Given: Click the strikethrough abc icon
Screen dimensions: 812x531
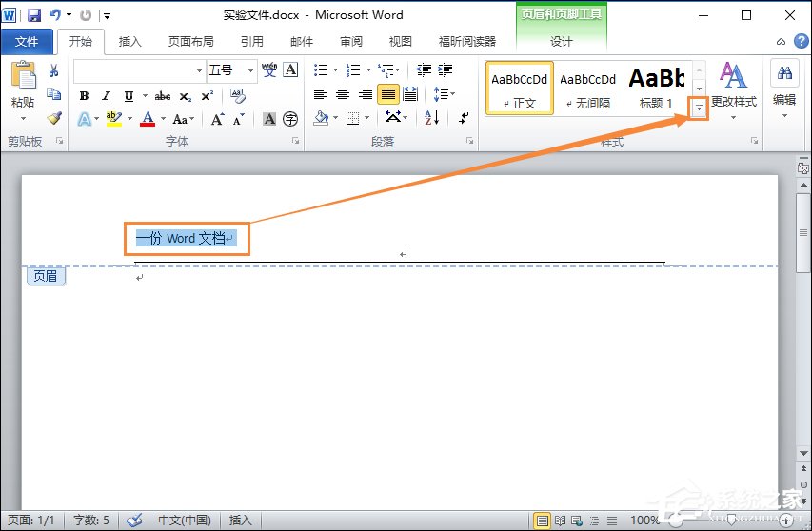Looking at the screenshot, I should 163,96.
